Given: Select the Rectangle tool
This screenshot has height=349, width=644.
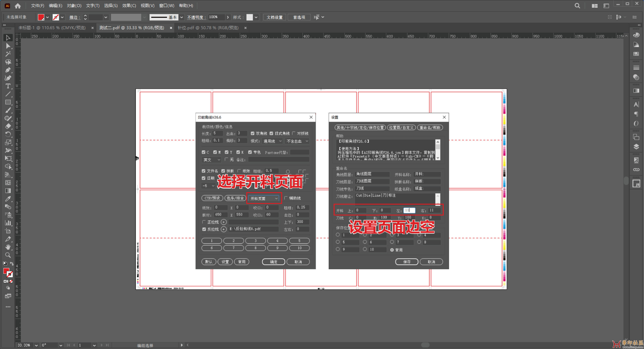Looking at the screenshot, I should (8, 102).
